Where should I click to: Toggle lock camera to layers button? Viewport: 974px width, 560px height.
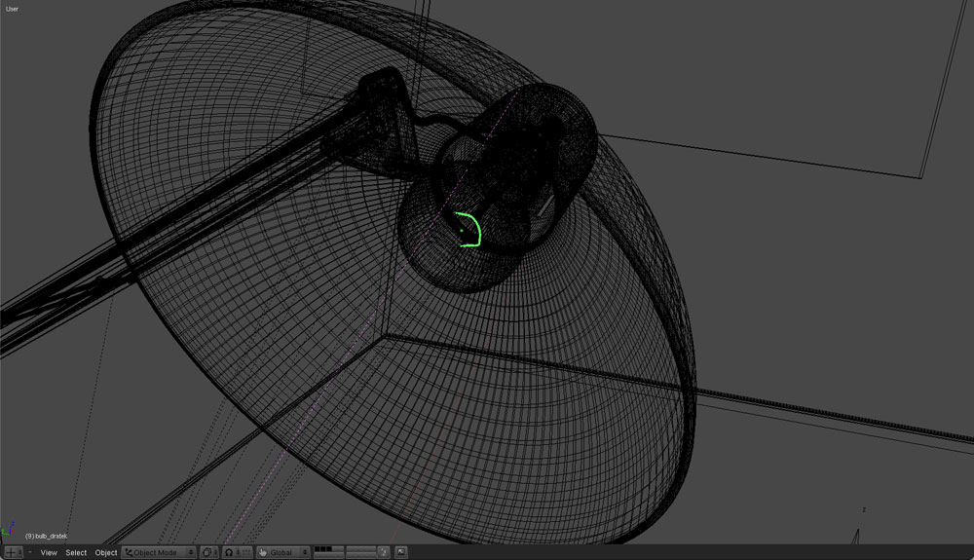click(x=384, y=552)
